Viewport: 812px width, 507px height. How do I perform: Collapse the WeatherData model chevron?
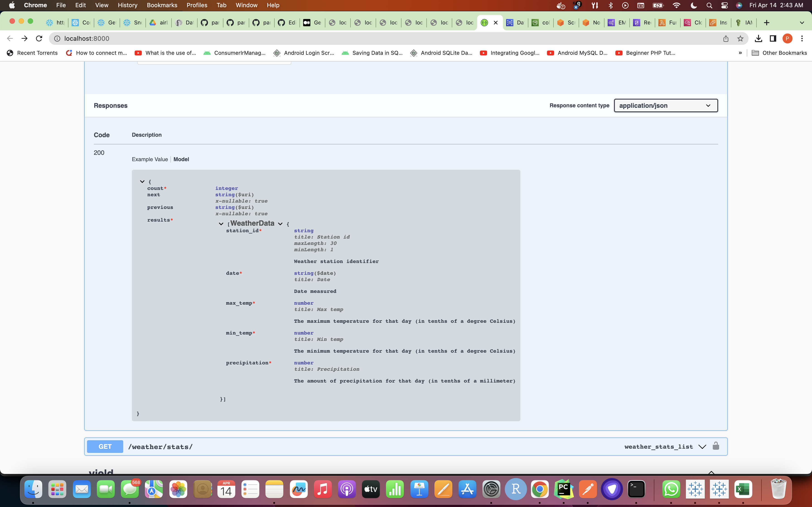(280, 224)
